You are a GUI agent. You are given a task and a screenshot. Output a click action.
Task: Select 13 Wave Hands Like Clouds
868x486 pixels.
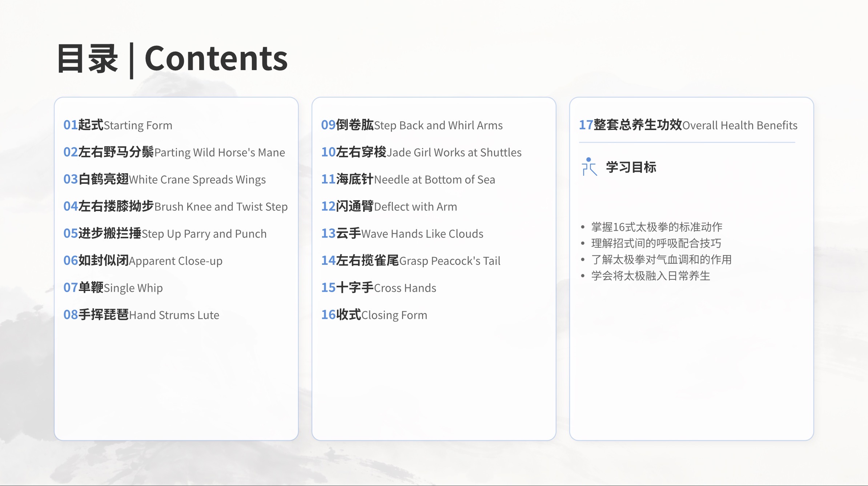click(402, 234)
